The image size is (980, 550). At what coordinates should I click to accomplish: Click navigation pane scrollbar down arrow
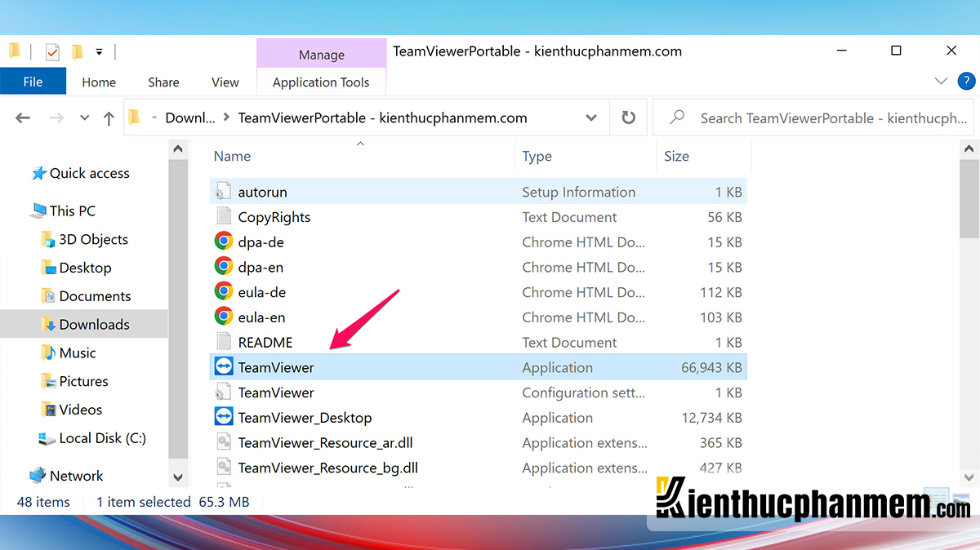(x=178, y=477)
